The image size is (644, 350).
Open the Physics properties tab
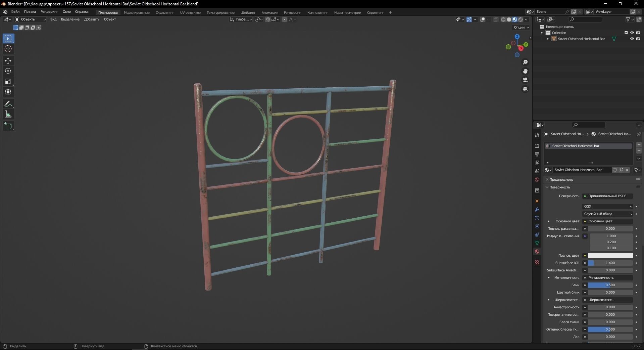(537, 226)
